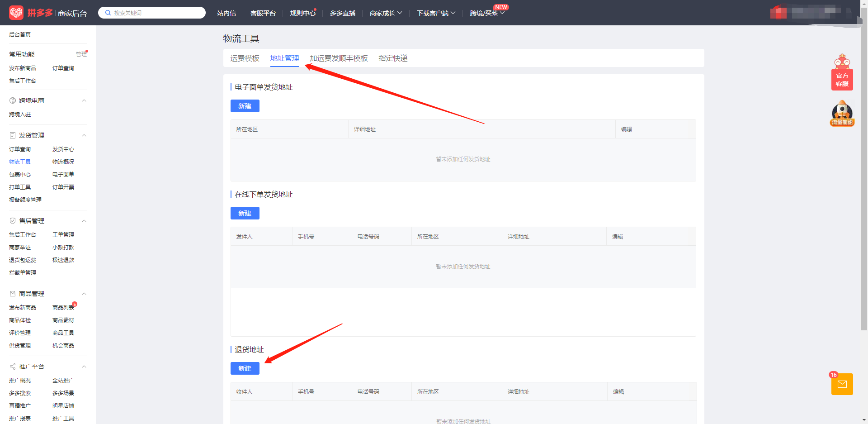
Task: Collapse the 推广平台 section with its chevron
Action: [x=84, y=367]
